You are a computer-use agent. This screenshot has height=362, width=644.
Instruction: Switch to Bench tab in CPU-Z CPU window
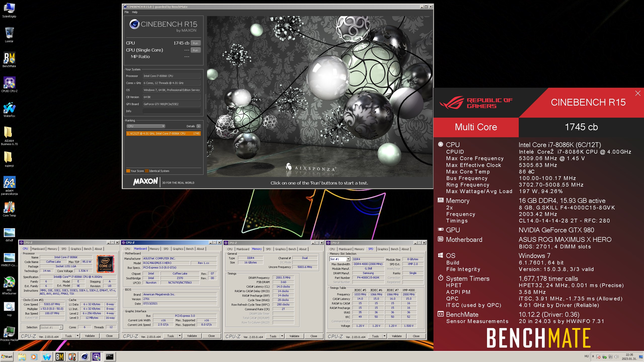[88, 249]
